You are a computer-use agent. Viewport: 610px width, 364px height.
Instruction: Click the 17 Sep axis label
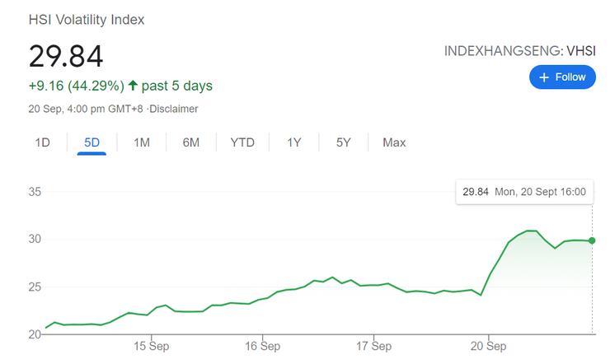[373, 346]
